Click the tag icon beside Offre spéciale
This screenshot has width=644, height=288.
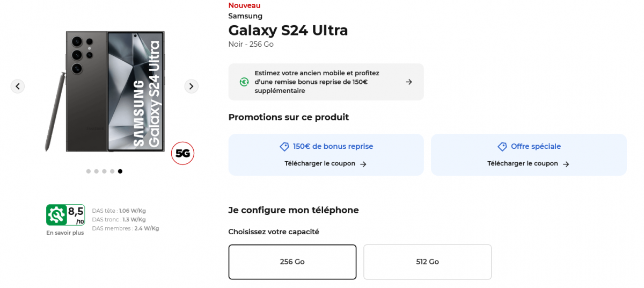[502, 147]
